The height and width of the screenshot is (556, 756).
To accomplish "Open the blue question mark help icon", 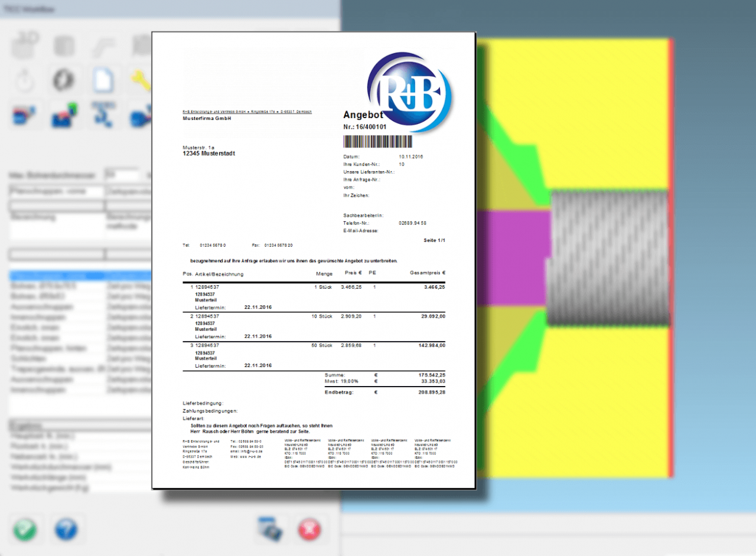I will pos(67,529).
